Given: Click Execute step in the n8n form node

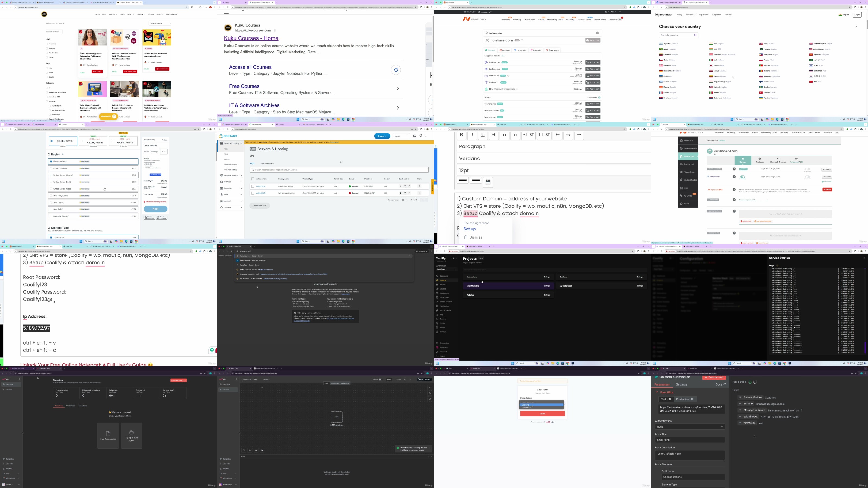Looking at the screenshot, I should click(714, 378).
